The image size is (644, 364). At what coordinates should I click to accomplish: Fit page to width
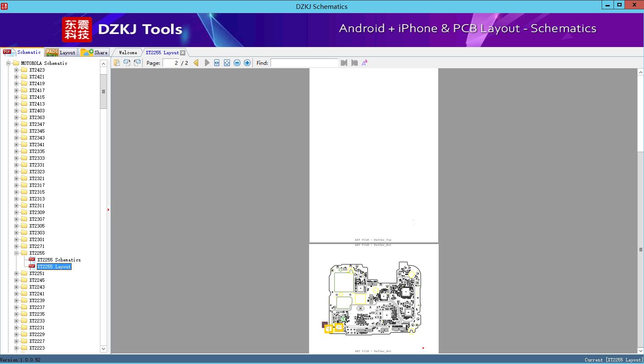click(217, 63)
